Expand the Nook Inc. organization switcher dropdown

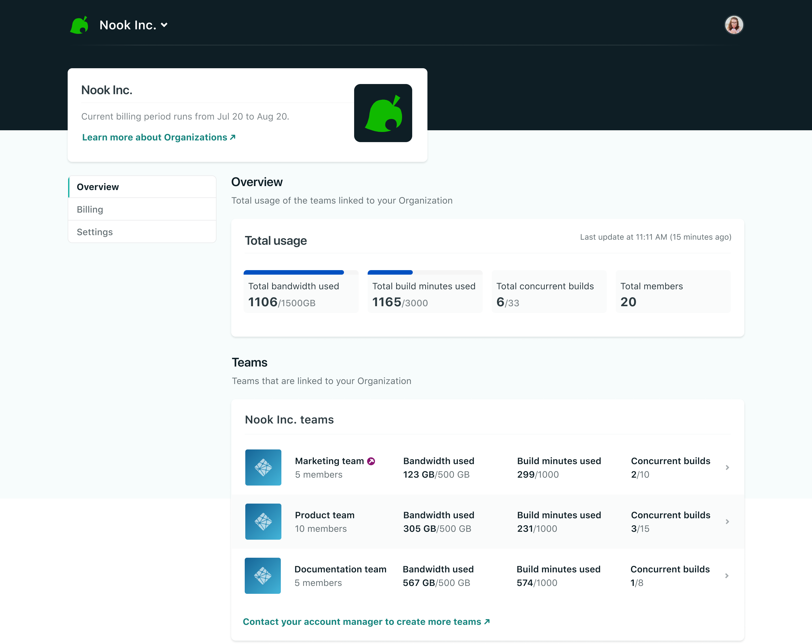[164, 25]
